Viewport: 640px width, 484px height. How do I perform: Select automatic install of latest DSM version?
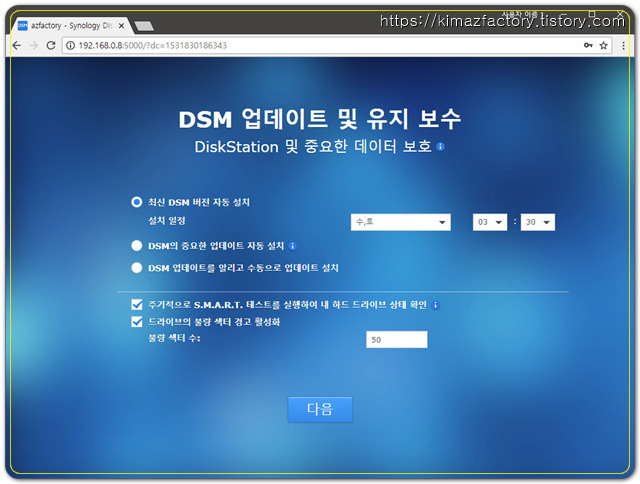tap(137, 202)
